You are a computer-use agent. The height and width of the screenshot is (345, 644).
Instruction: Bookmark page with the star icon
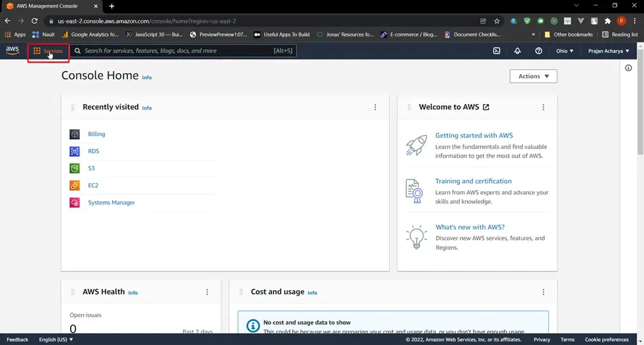[497, 21]
